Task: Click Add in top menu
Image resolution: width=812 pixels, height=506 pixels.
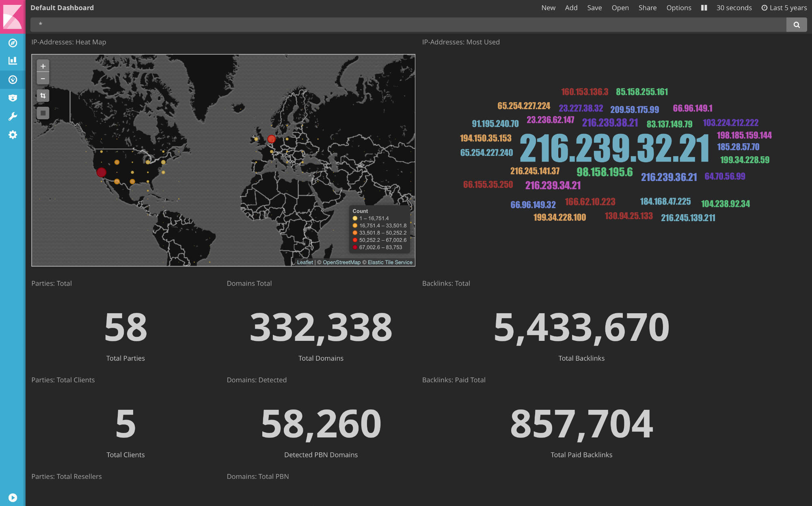Action: [571, 8]
